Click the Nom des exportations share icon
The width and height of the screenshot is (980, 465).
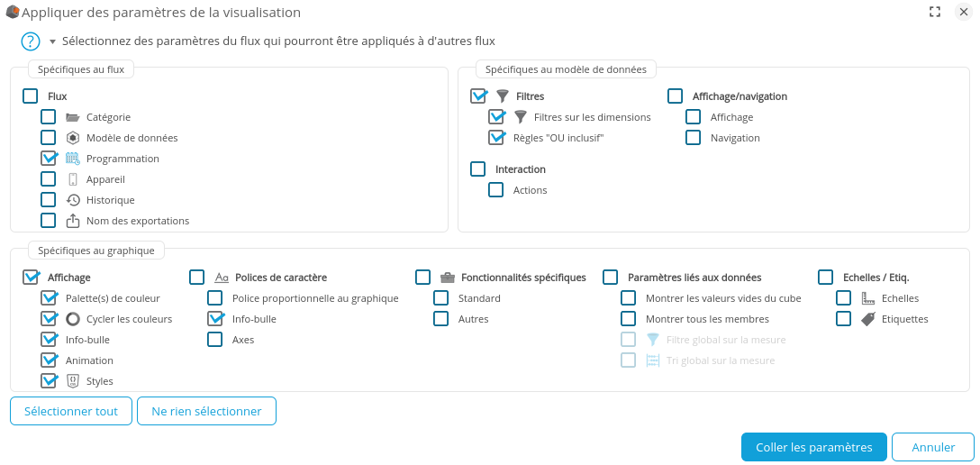click(73, 221)
